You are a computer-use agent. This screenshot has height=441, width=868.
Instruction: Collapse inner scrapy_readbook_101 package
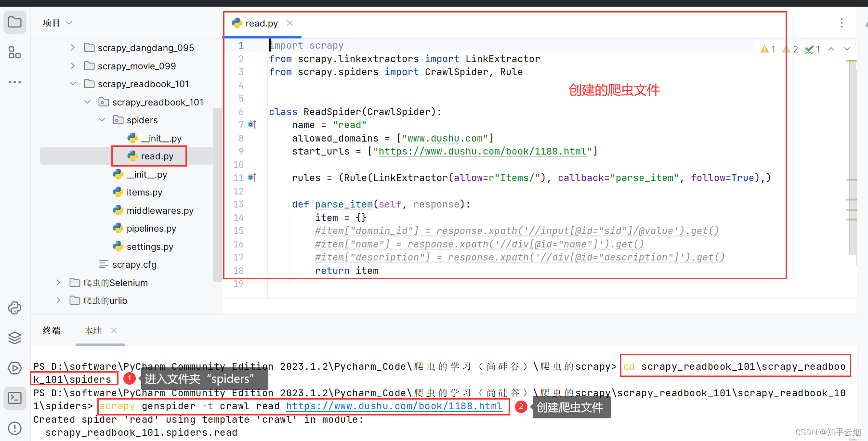(87, 102)
